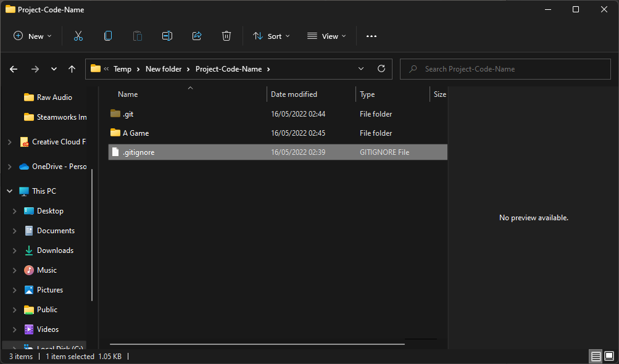
Task: Click the horizontal scrollbar of file list
Action: click(257, 344)
